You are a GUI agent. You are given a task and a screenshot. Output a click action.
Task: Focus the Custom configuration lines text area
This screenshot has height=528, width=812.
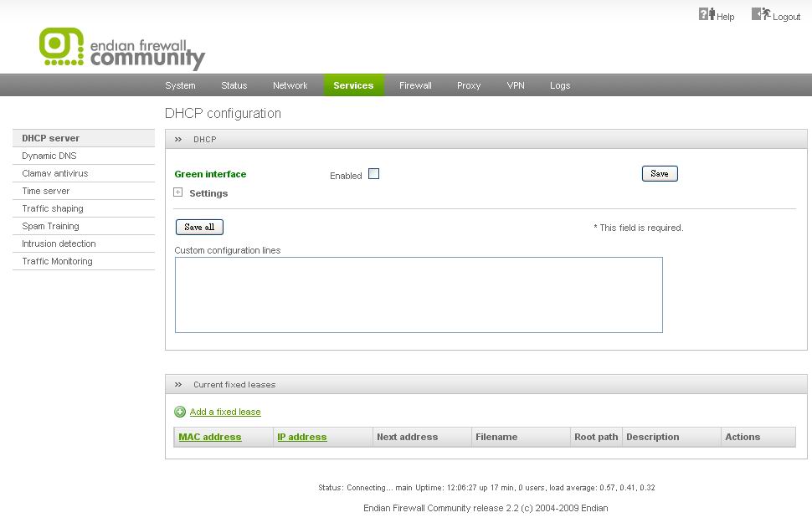[419, 295]
